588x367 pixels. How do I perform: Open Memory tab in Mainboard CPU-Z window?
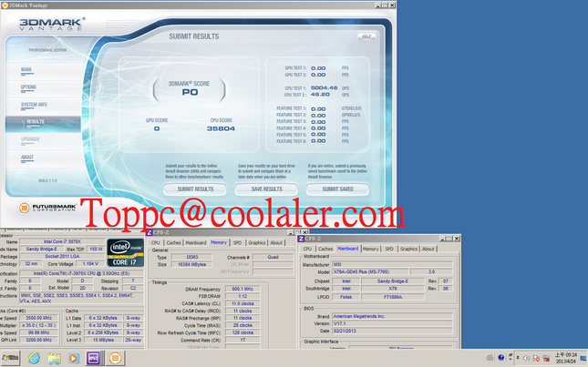[370, 249]
